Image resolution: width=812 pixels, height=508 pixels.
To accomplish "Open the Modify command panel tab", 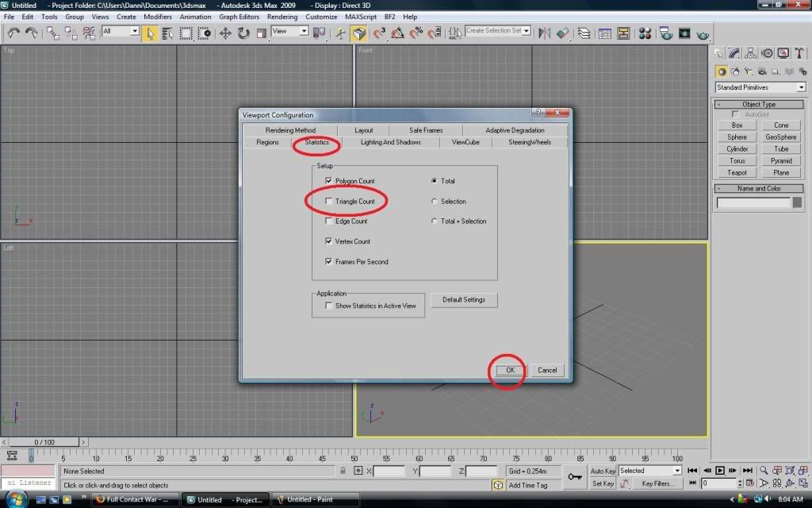I will (735, 53).
